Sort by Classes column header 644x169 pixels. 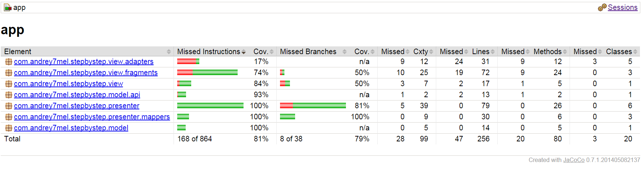point(619,52)
